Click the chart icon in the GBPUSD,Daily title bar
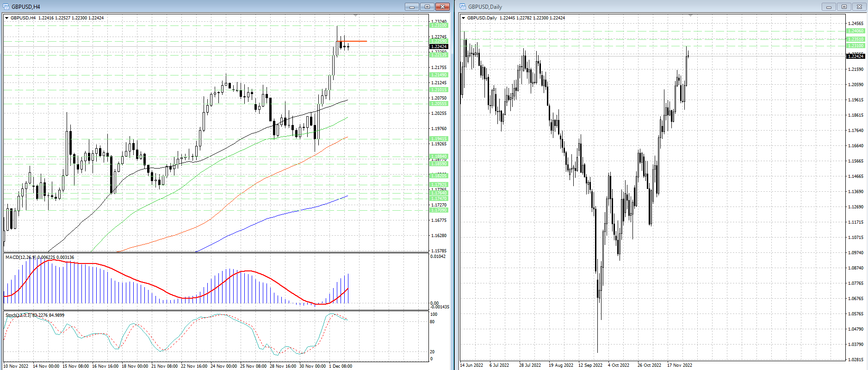The image size is (868, 370). point(463,6)
